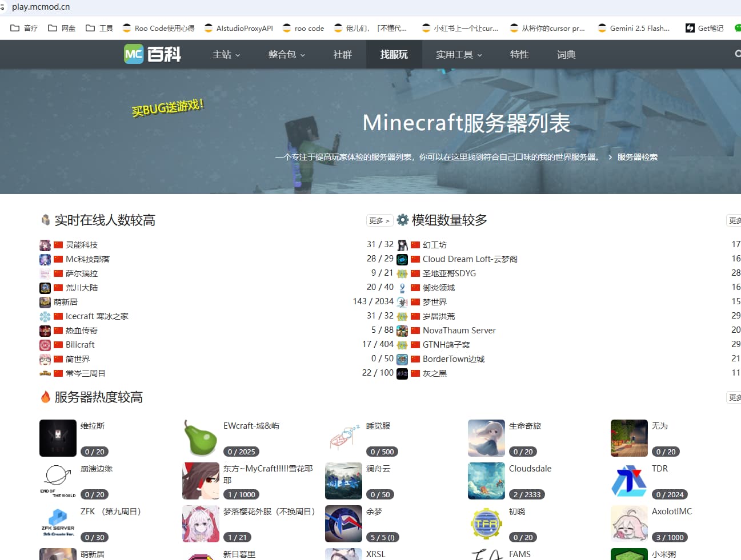The image size is (741, 560).
Task: Open the 常岑三周目 server link
Action: tap(86, 374)
